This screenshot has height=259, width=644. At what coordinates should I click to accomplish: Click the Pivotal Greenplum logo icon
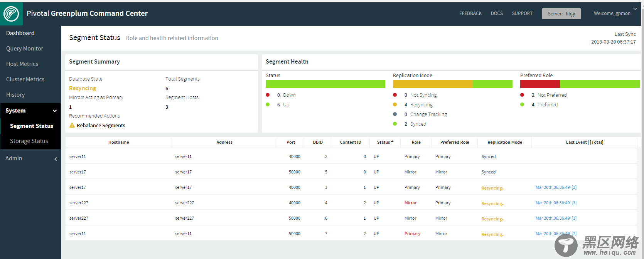coord(11,14)
